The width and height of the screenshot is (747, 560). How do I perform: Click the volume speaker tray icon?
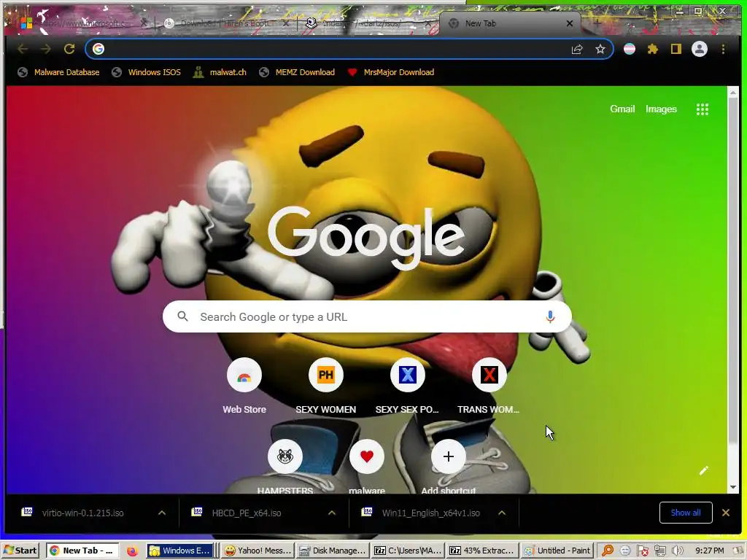[677, 551]
